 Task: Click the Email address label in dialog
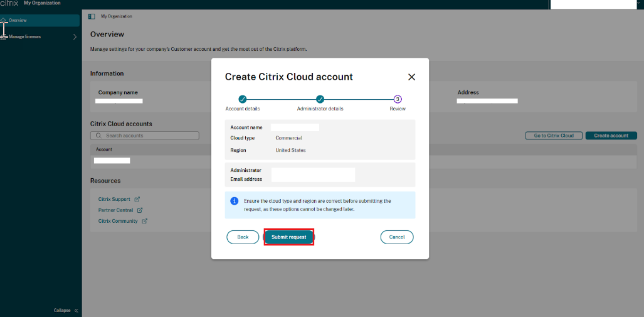point(246,179)
